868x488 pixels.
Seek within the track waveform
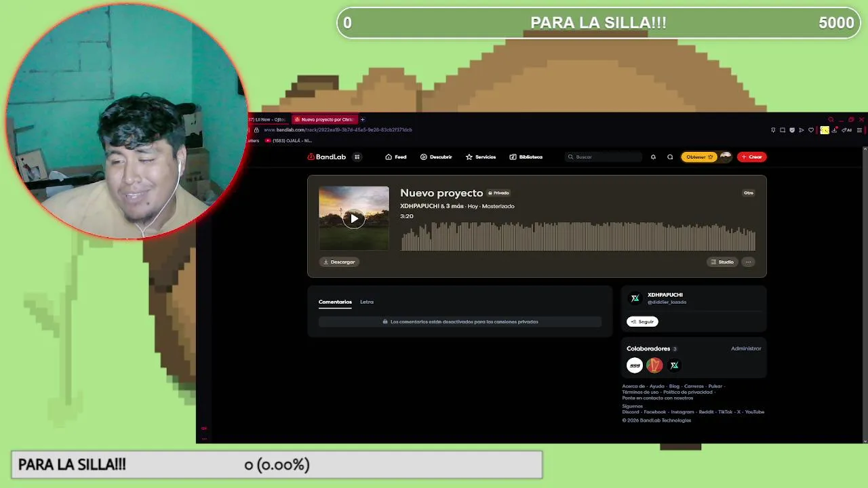[578, 237]
